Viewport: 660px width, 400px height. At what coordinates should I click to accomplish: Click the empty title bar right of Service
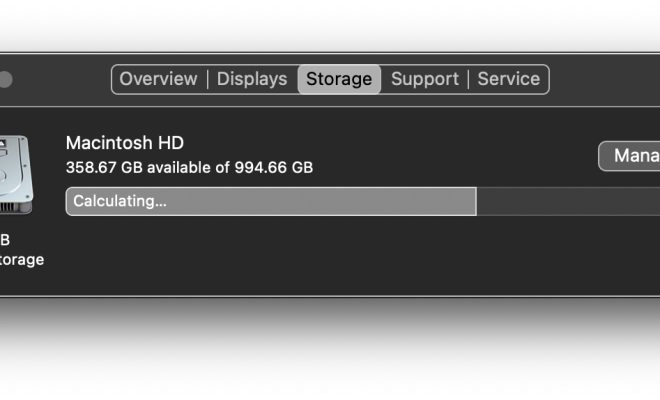605,80
